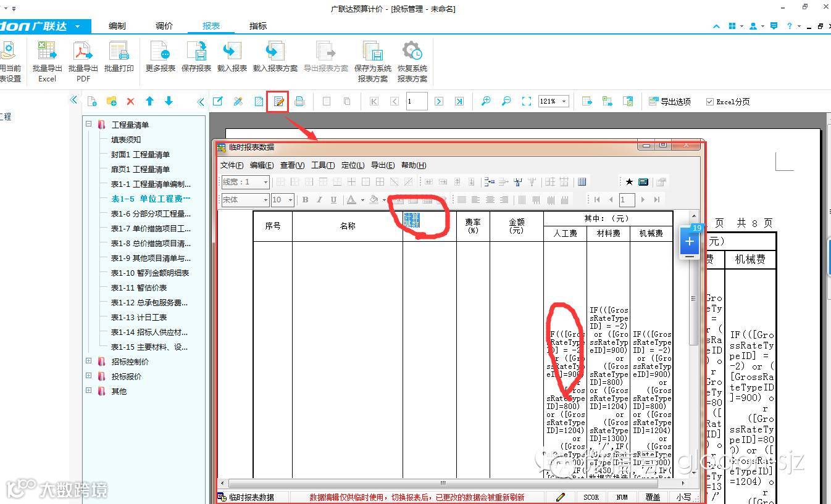Screen dimensions: 831x504
Task: Toggle the Excel分页 checkbox
Action: 710,102
